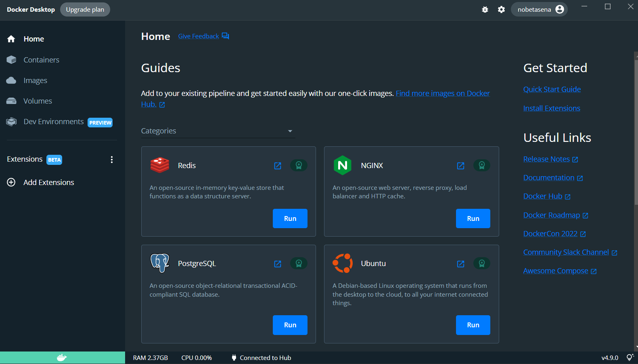This screenshot has width=638, height=364.
Task: Click the Docker whale status icon
Action: (x=62, y=358)
